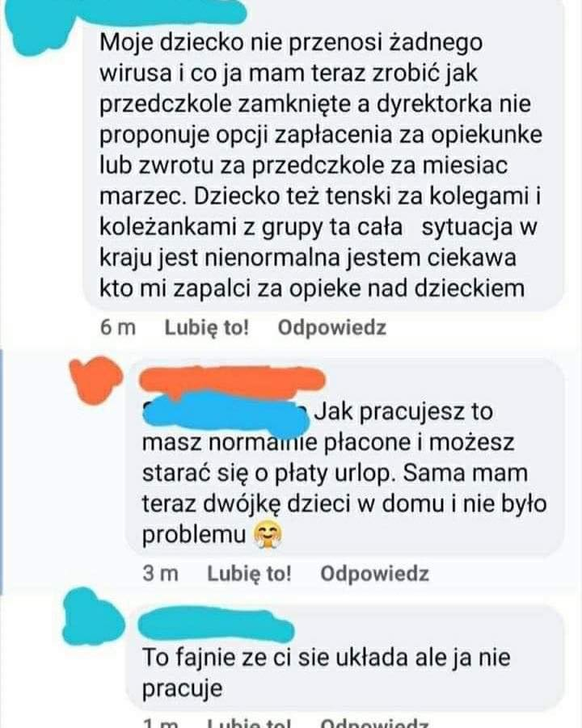Open the orange-redacted commenter name
This screenshot has width=582, height=728.
pyautogui.click(x=232, y=381)
